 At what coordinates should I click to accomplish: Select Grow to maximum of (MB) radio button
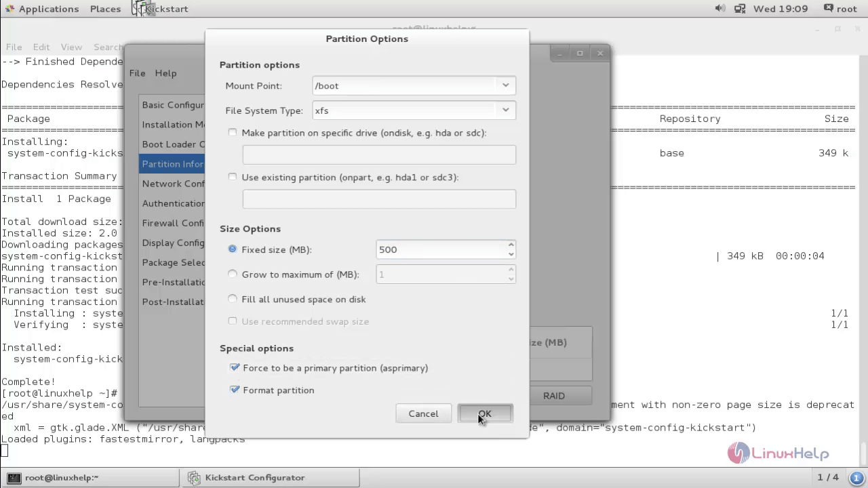click(x=233, y=274)
